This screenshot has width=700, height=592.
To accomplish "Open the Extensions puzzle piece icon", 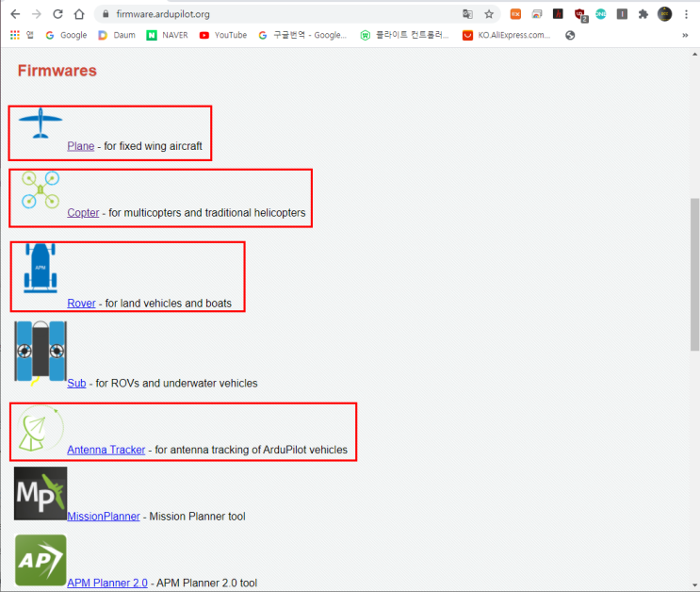I will coord(643,14).
